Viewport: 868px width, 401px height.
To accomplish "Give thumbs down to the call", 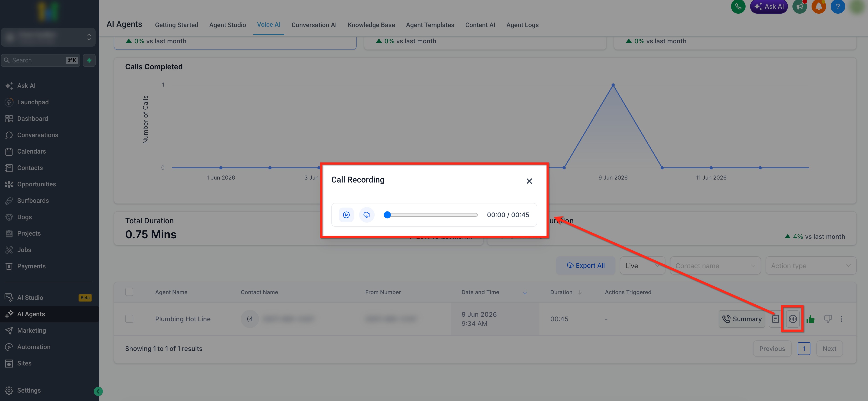I will tap(827, 319).
